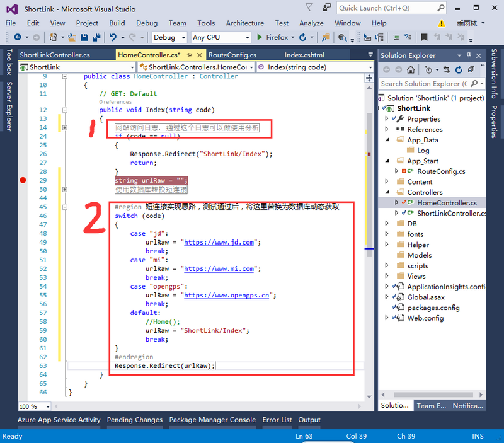Open the Build menu
Image resolution: width=504 pixels, height=443 pixels.
coord(117,23)
